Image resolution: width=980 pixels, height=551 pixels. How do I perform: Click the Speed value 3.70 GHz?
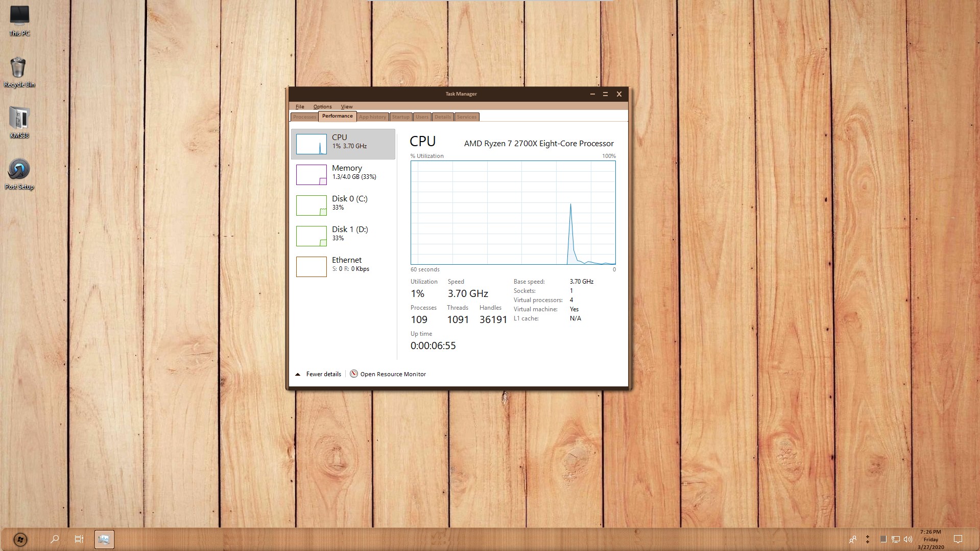[468, 293]
